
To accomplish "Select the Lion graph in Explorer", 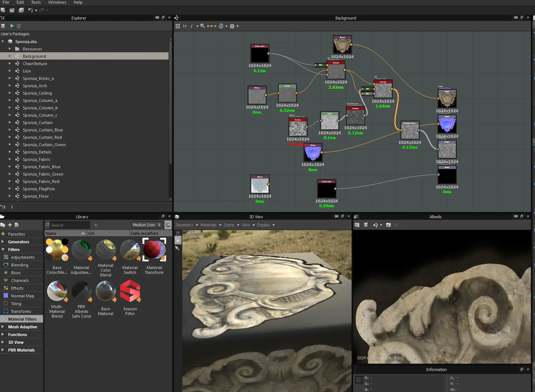I will (x=27, y=71).
